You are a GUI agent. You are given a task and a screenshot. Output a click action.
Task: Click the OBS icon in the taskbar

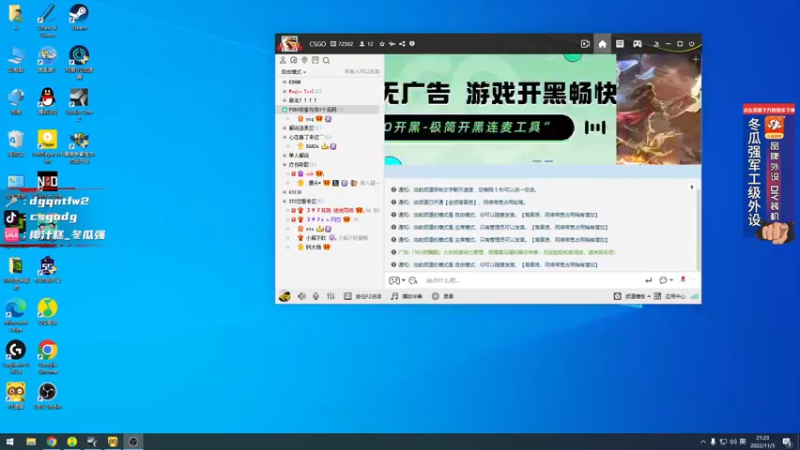133,442
